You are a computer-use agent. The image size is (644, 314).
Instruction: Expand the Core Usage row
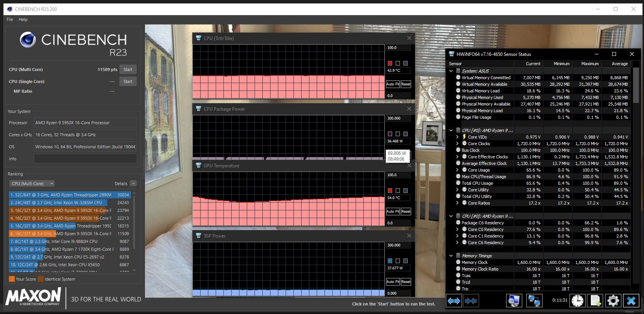coord(457,170)
